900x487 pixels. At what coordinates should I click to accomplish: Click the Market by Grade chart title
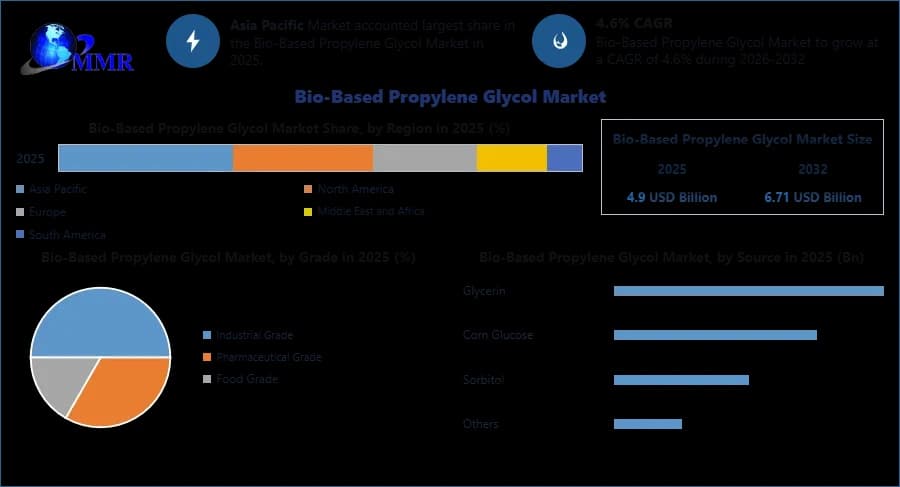[x=228, y=257]
